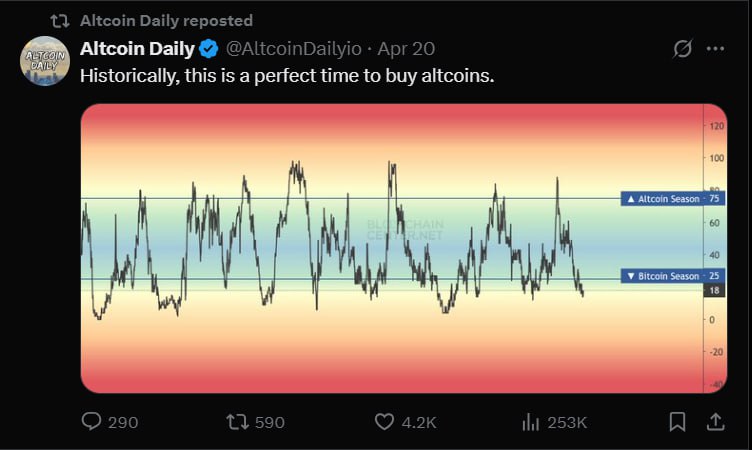This screenshot has height=450, width=752.
Task: Like the tweet with the heart icon
Action: [384, 422]
